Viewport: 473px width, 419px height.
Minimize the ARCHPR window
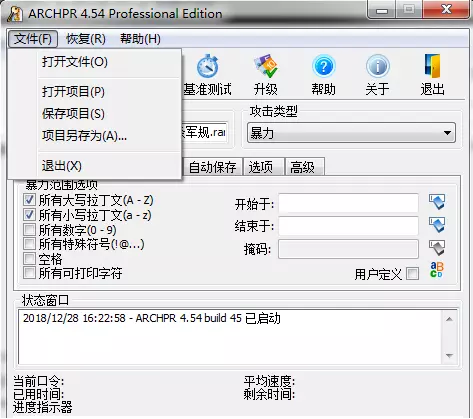tap(382, 11)
